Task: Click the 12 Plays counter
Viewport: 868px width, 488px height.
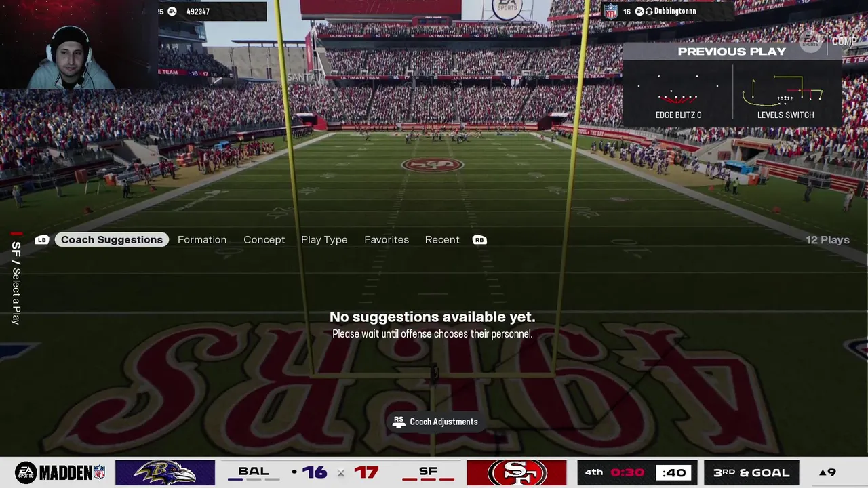Action: tap(827, 240)
